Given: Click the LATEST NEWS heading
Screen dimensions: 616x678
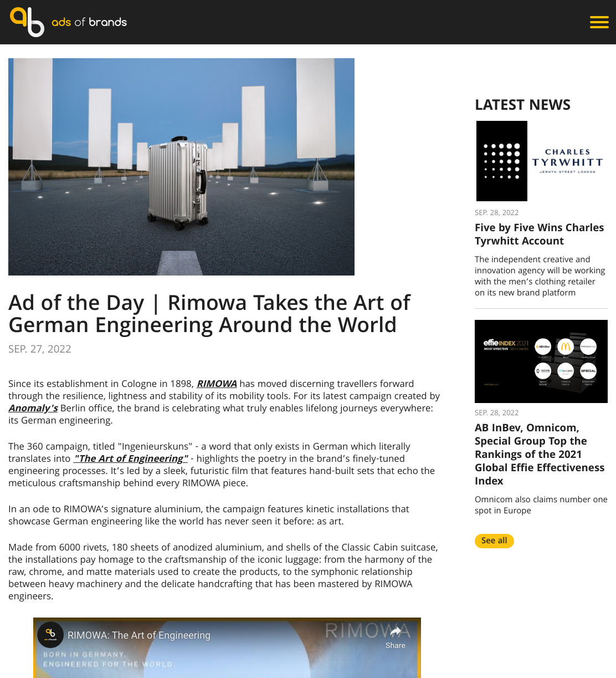Looking at the screenshot, I should pyautogui.click(x=522, y=105).
